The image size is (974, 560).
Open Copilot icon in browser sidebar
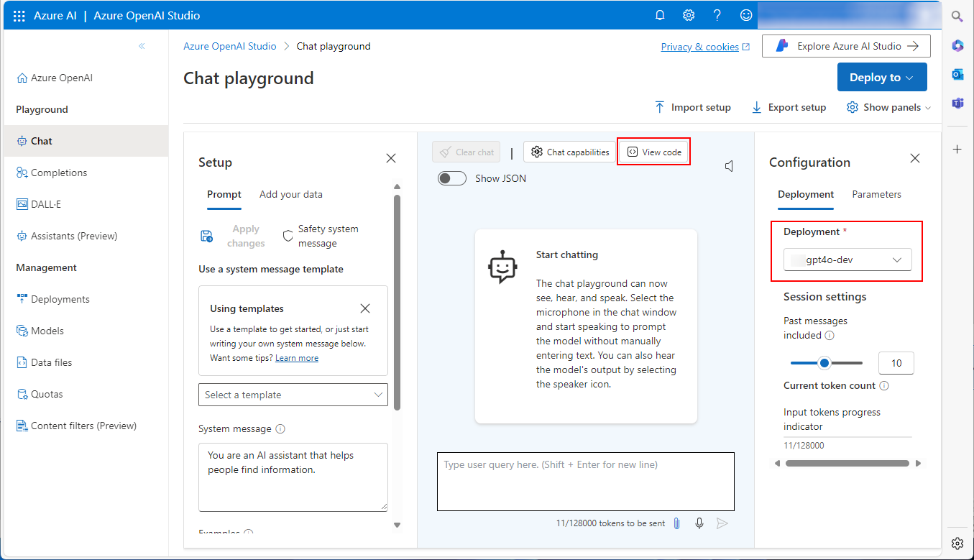957,45
